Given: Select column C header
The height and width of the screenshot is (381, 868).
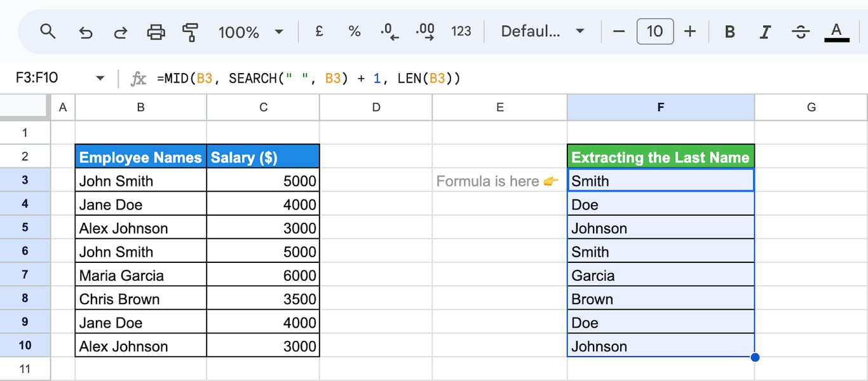Looking at the screenshot, I should (x=263, y=107).
